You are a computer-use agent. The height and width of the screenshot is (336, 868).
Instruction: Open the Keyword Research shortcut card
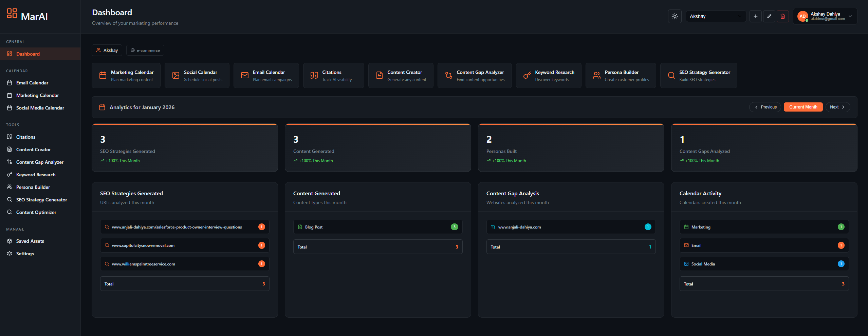(548, 76)
